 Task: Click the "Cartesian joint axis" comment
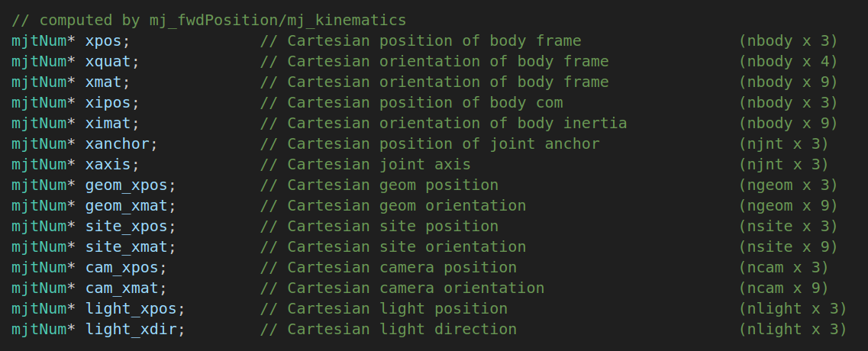click(366, 164)
